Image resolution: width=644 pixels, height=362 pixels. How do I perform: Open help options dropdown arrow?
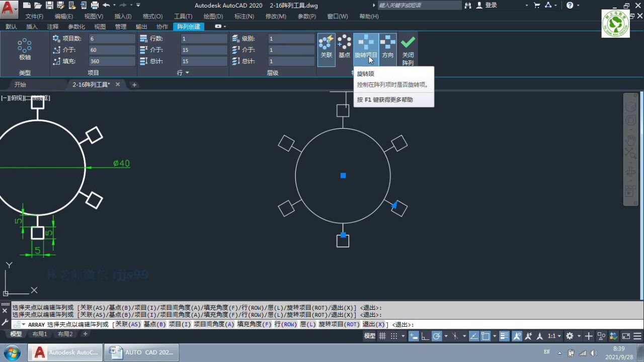(579, 5)
